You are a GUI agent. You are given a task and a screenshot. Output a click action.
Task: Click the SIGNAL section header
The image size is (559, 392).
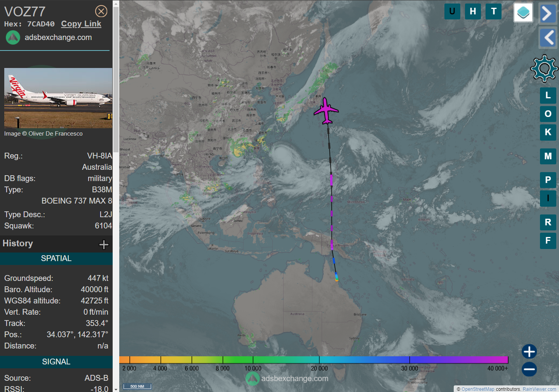point(56,362)
